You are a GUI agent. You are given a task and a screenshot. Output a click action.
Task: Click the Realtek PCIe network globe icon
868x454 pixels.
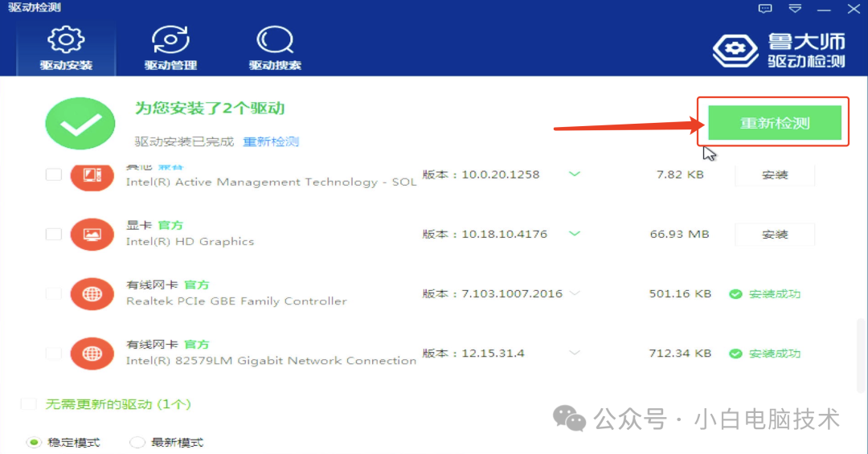tap(92, 293)
